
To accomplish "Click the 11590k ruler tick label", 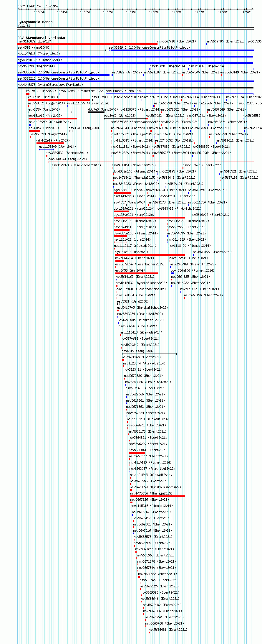I will click(246, 12).
